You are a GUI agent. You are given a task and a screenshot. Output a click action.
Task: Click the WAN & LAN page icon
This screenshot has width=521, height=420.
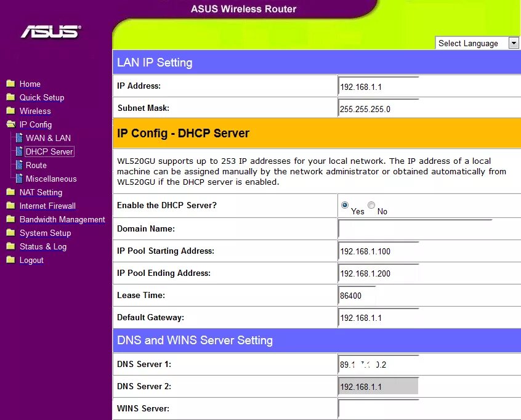click(x=19, y=137)
